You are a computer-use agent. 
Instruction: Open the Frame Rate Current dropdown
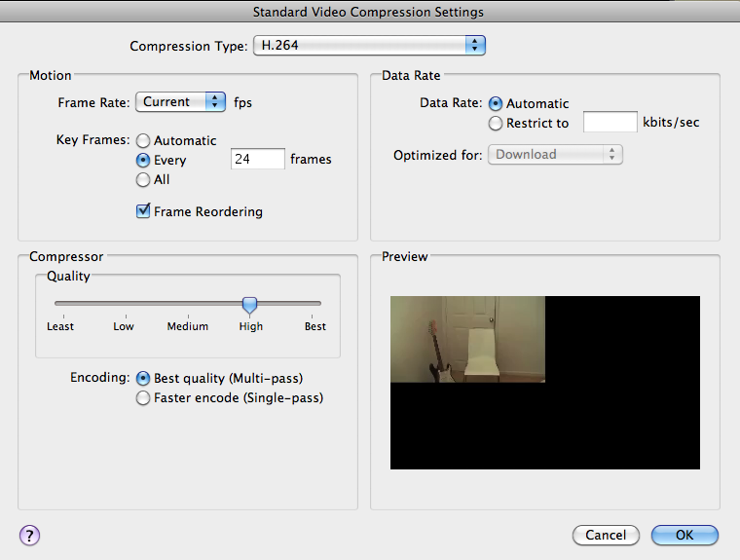pyautogui.click(x=180, y=102)
